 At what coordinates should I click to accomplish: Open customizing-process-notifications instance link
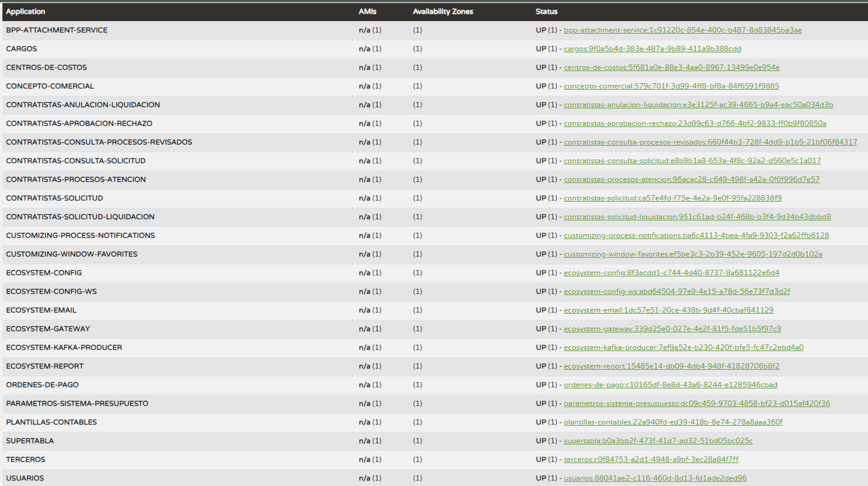click(x=696, y=235)
